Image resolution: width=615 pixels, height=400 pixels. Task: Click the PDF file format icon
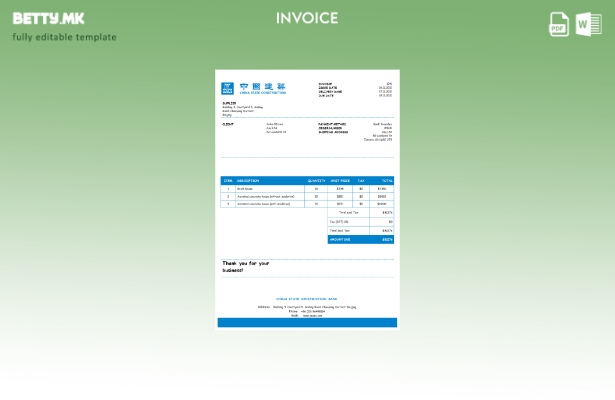[559, 24]
